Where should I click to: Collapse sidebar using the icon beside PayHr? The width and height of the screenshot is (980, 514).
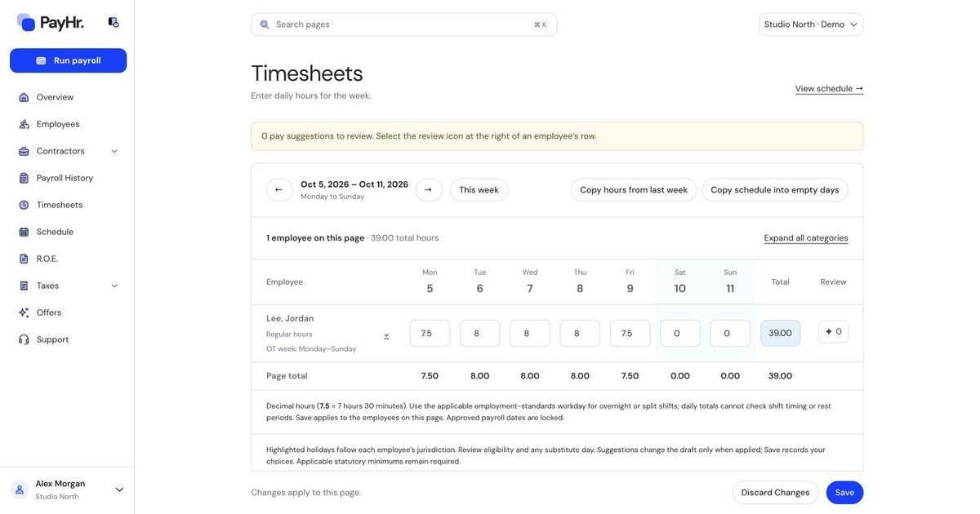114,22
